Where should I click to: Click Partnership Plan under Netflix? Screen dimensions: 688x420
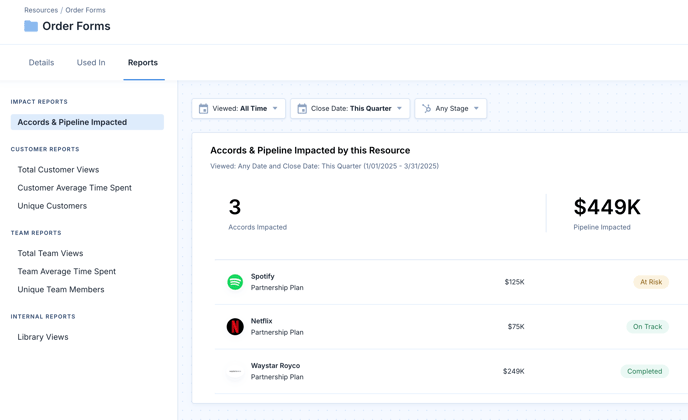point(277,333)
